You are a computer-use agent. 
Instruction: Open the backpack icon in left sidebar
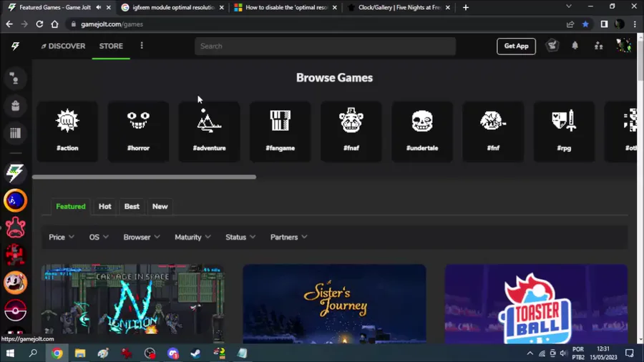coord(15,106)
